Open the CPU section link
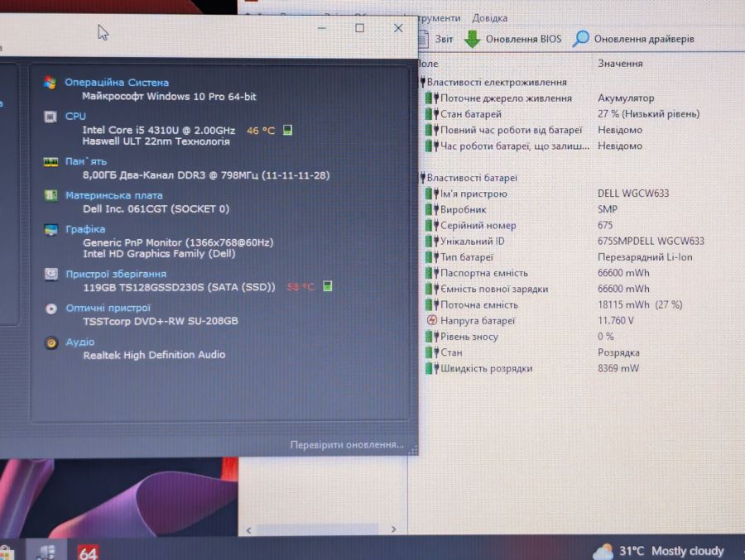The width and height of the screenshot is (745, 560). coord(75,116)
